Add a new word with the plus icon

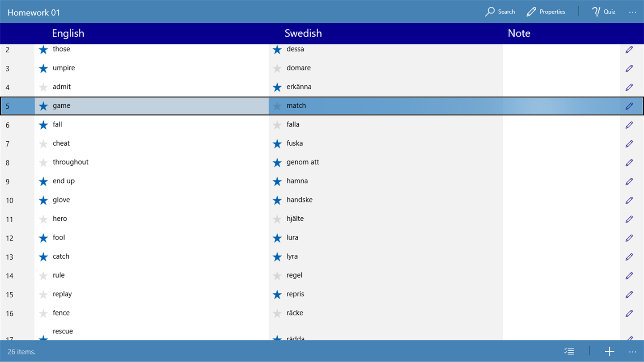click(x=609, y=351)
